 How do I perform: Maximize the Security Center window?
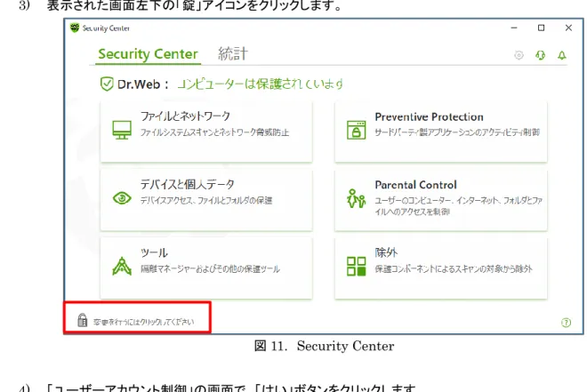click(541, 28)
